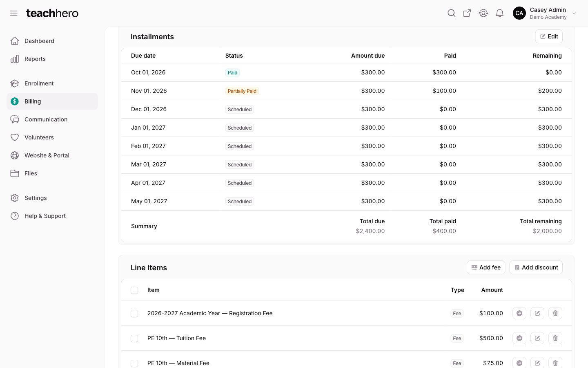This screenshot has width=588, height=368.
Task: Click the teachhero logo
Action: click(52, 13)
